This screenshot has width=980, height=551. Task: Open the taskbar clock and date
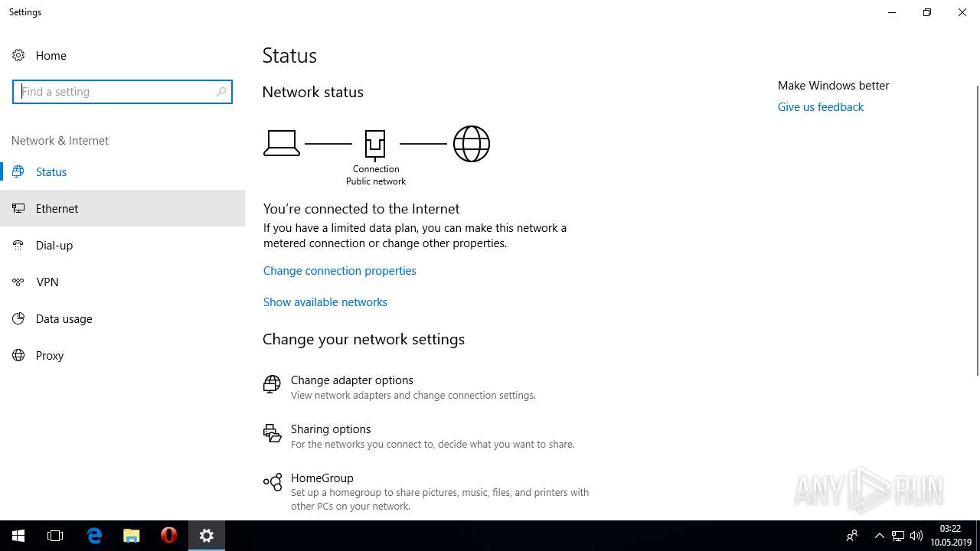(x=950, y=536)
